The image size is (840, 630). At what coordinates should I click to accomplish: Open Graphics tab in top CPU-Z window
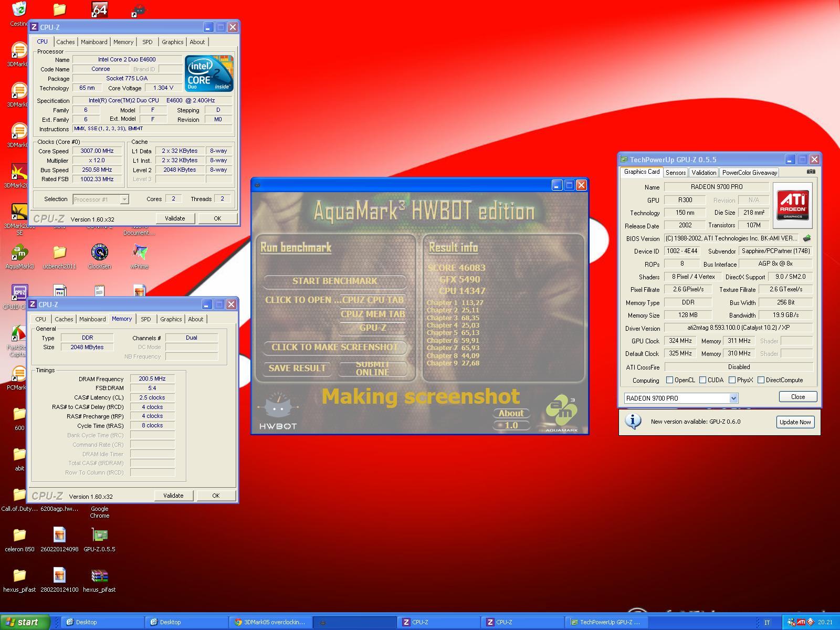[173, 42]
